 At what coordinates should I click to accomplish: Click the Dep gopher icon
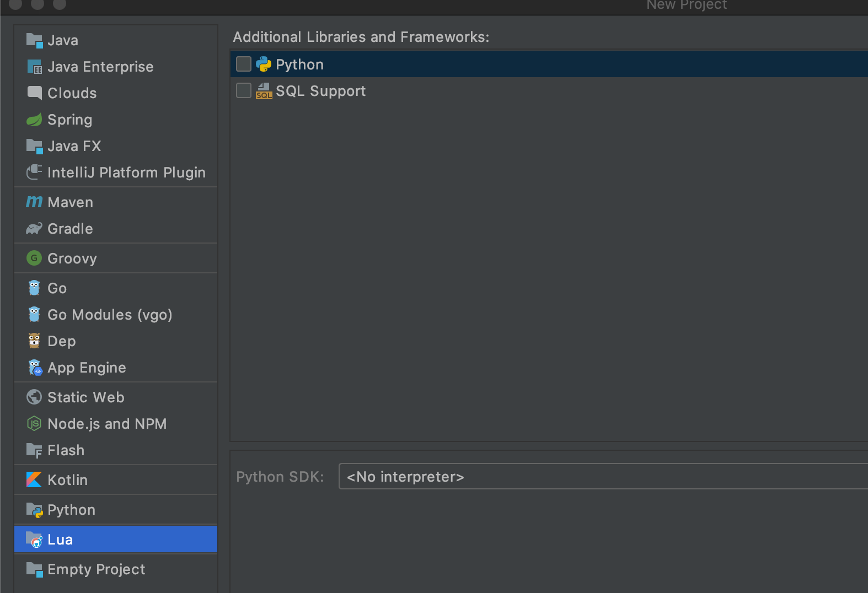[x=34, y=341]
